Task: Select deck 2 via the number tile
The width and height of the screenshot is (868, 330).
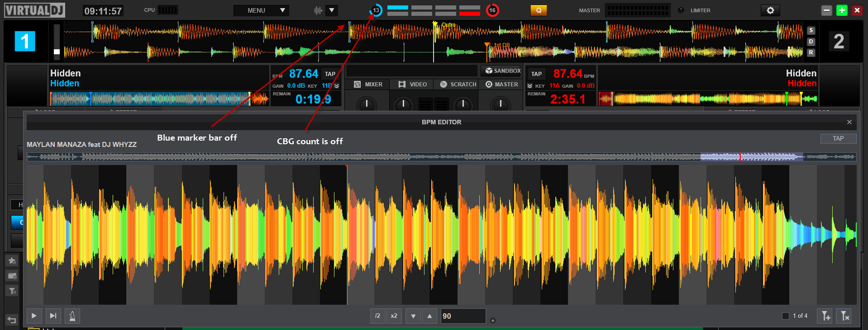Action: click(839, 41)
